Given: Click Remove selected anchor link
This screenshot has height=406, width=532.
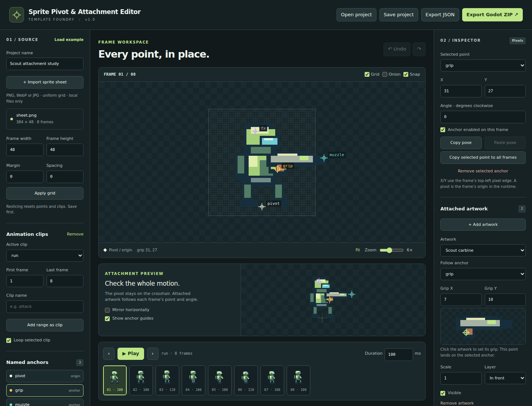Looking at the screenshot, I should tap(483, 171).
